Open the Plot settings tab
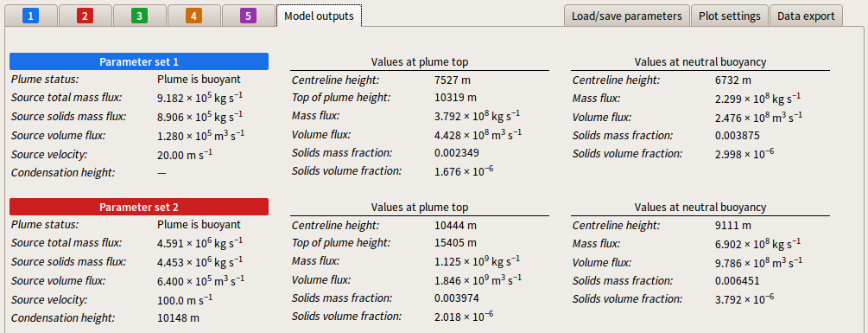This screenshot has height=333, width=868. coord(730,16)
